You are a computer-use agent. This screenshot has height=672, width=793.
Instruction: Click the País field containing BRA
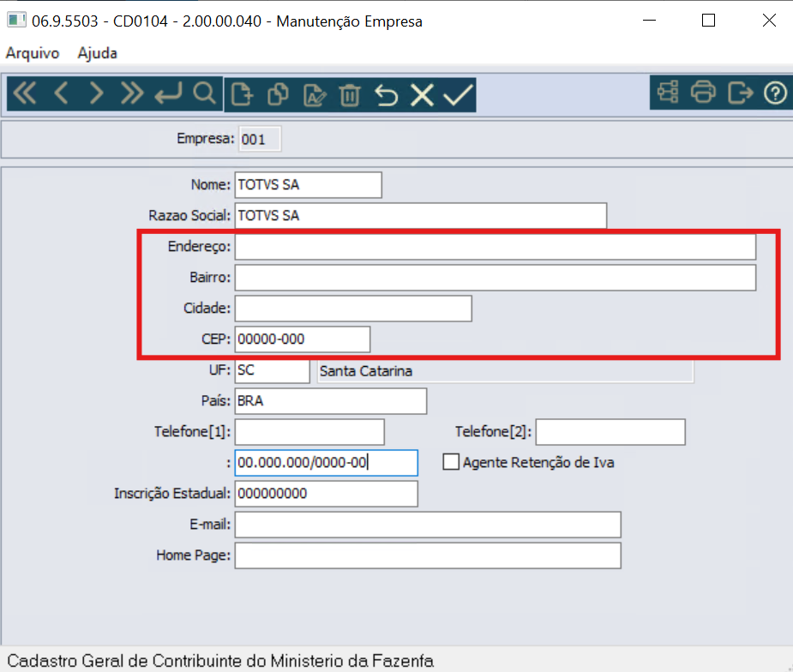pyautogui.click(x=331, y=401)
